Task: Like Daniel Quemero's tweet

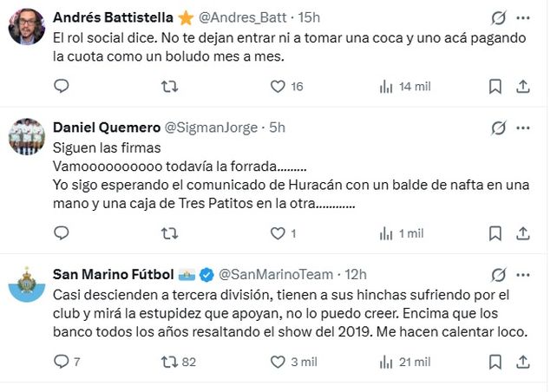Action: (278, 233)
